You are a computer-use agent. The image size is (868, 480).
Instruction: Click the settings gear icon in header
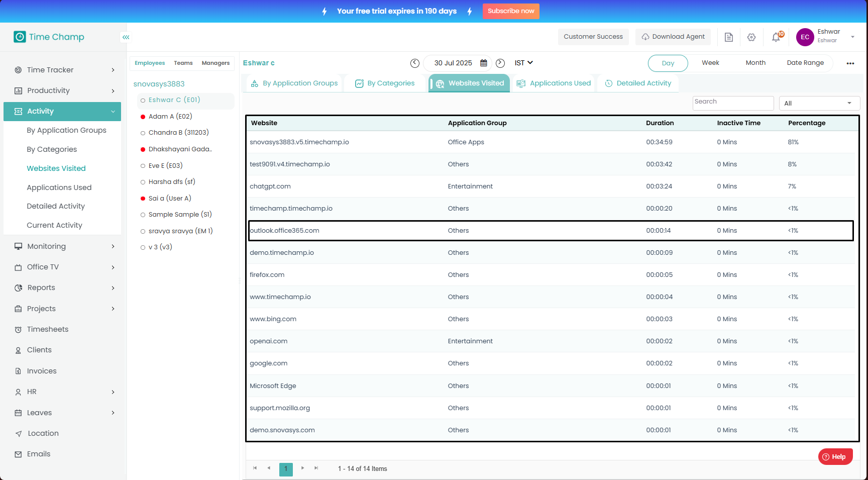(751, 37)
